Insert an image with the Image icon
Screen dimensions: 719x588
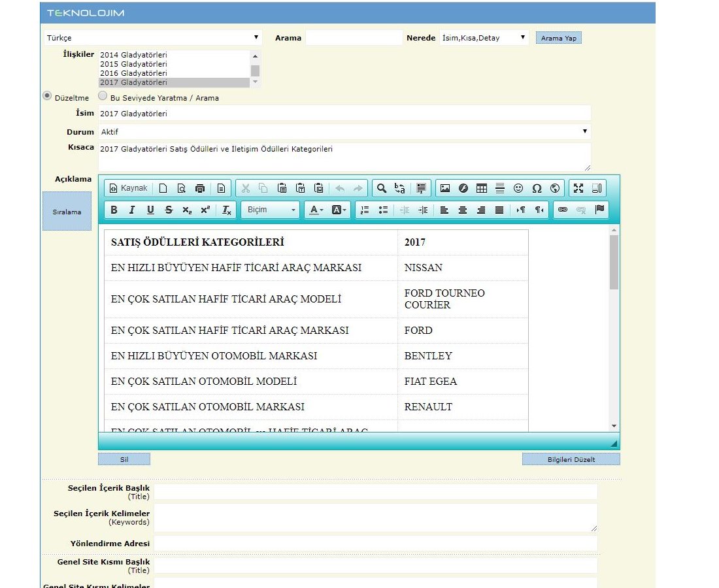tap(444, 188)
